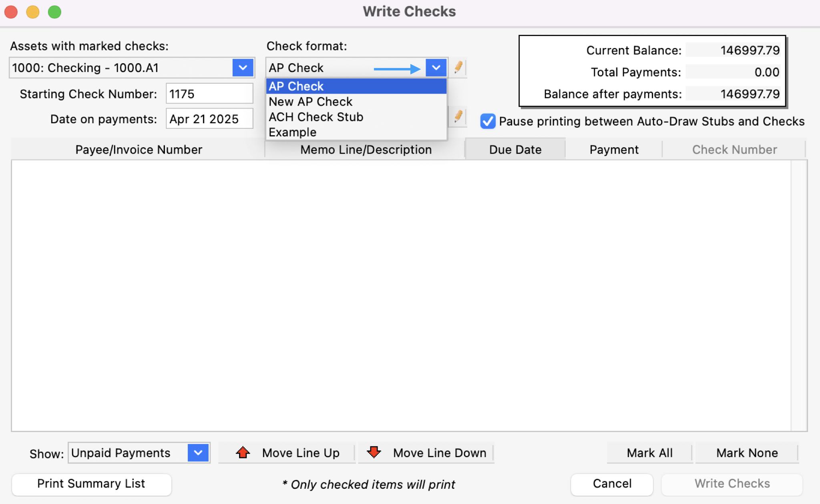Toggle Pause printing between Auto-Draw Stubs checkbox
This screenshot has width=820, height=504.
pos(488,121)
